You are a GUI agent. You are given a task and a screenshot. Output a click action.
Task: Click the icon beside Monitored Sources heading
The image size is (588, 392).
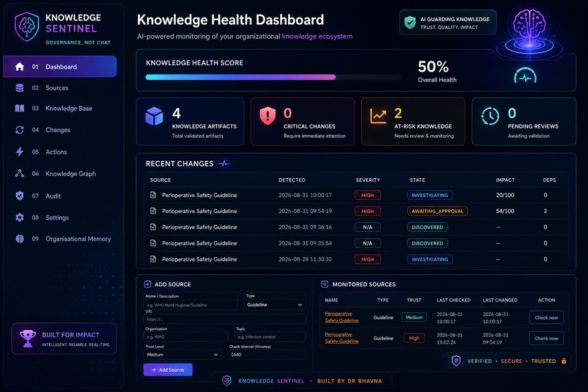(x=325, y=284)
